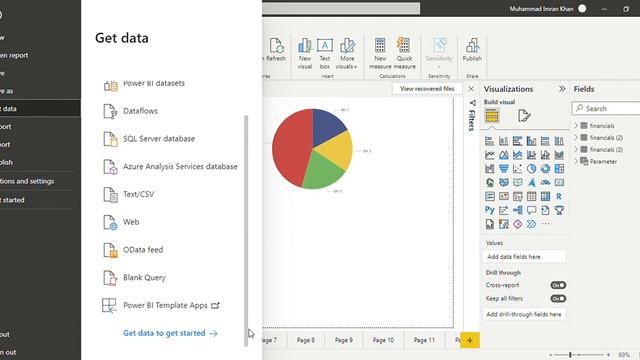Select the Build visual tab icon
640x360 pixels.
492,116
